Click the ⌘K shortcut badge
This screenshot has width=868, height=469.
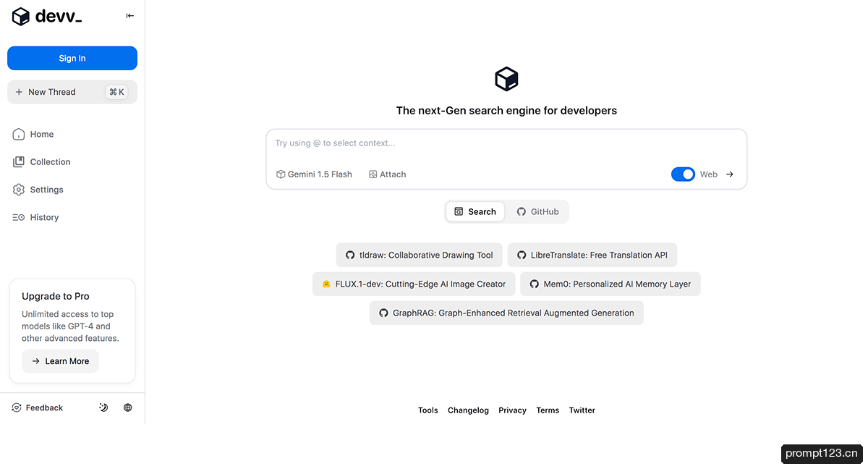(x=116, y=92)
